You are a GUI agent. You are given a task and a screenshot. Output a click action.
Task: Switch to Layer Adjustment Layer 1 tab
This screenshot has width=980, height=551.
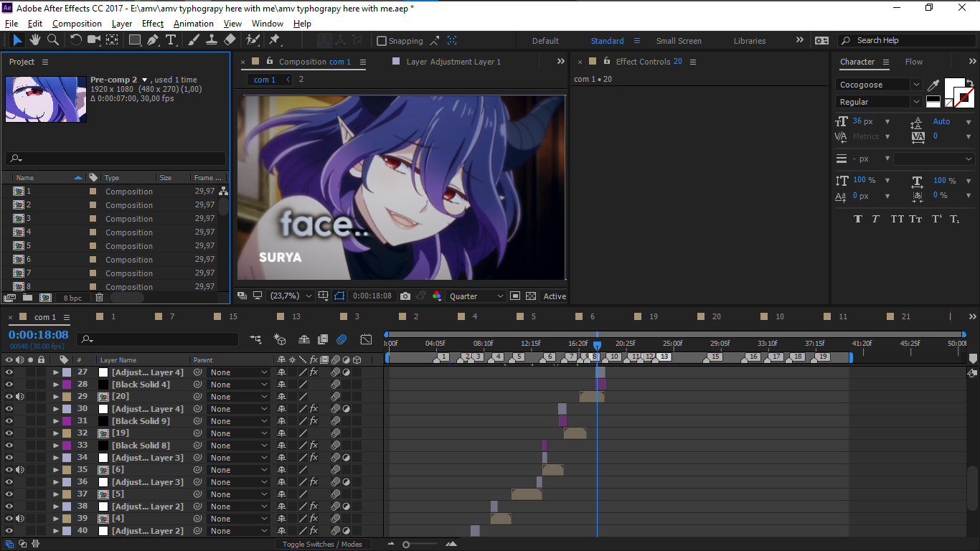(453, 62)
